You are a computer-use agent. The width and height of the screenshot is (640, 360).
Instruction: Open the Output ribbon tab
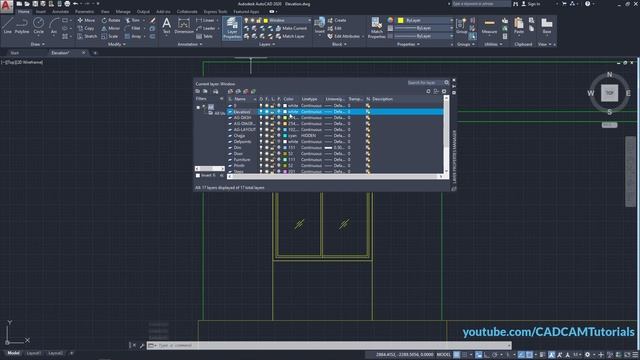[x=143, y=12]
